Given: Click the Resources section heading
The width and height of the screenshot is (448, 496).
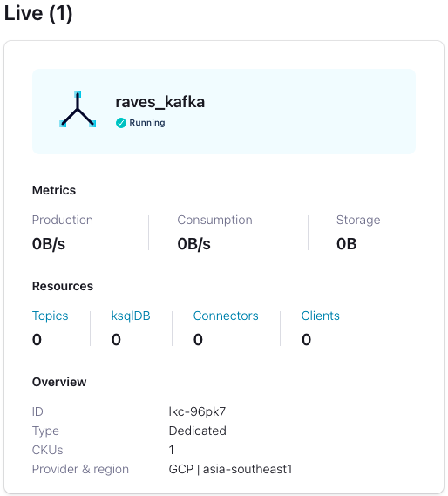Looking at the screenshot, I should [63, 286].
